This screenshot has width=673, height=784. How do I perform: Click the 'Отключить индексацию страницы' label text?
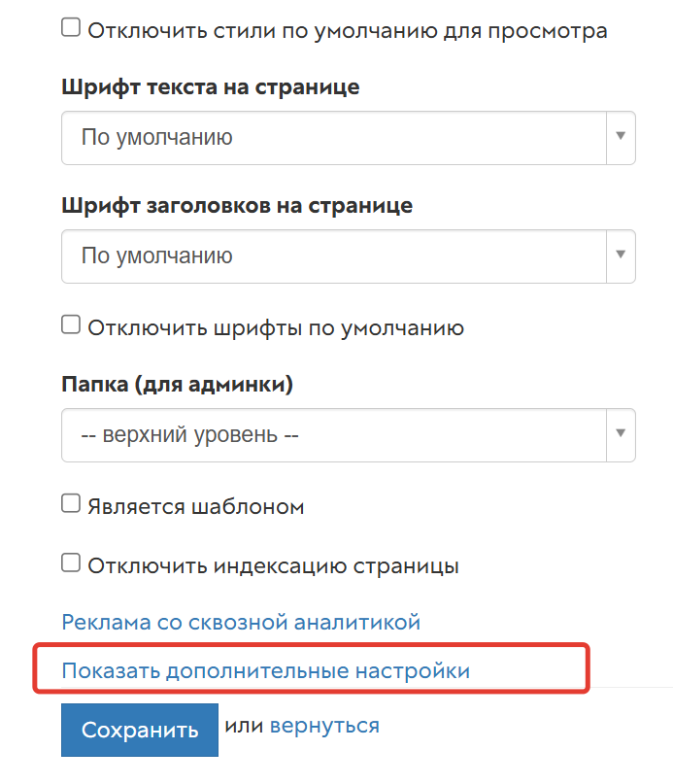click(273, 564)
